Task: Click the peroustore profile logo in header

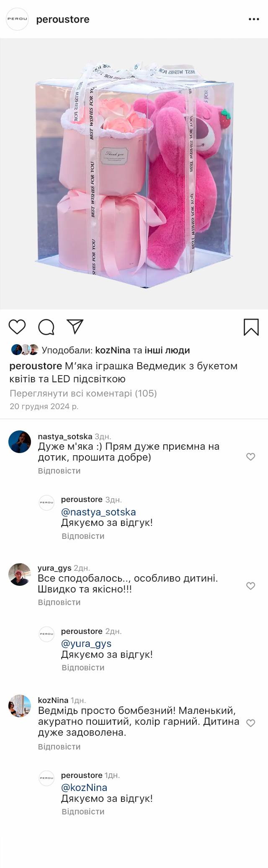Action: (17, 19)
